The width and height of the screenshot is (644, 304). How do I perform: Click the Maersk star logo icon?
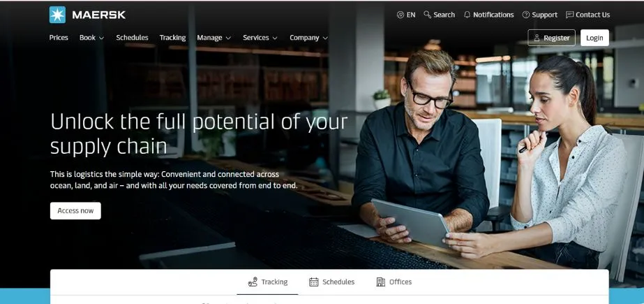coord(57,15)
